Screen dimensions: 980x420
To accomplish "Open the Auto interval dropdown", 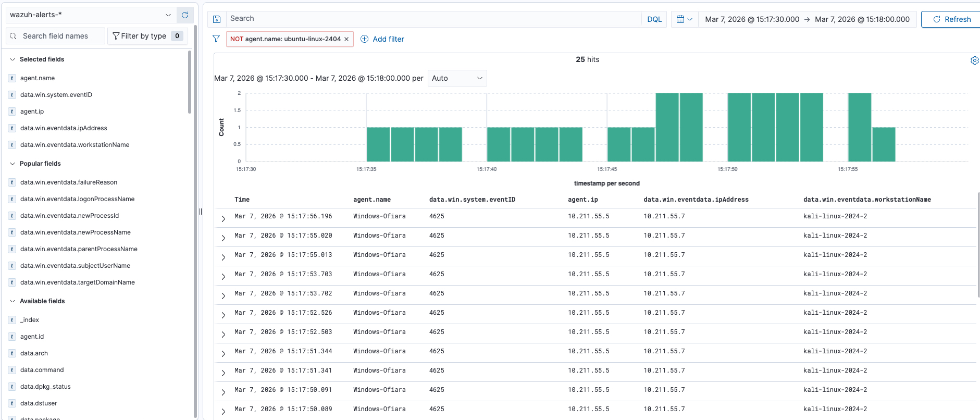I will tap(457, 78).
